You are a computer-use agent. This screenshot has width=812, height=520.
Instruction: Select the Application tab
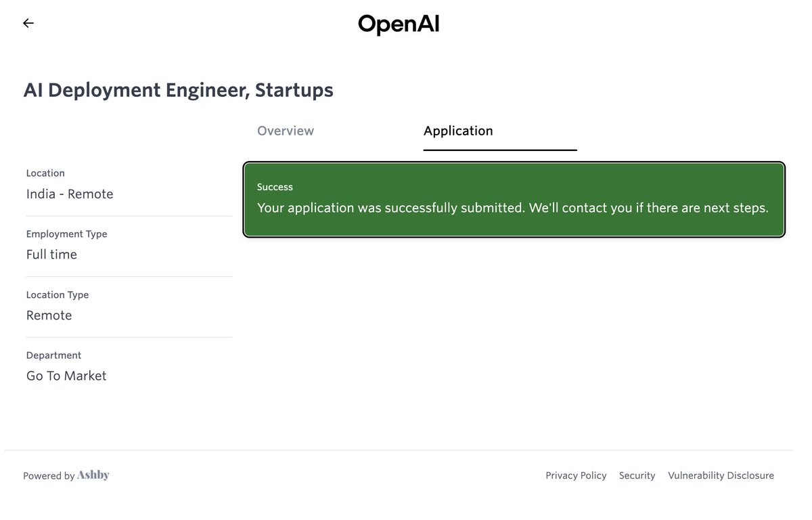click(458, 131)
